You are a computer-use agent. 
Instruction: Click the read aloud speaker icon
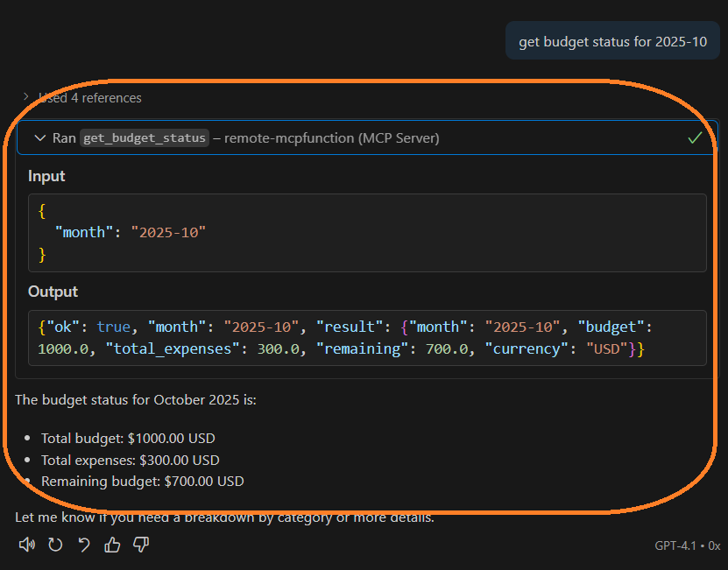[x=27, y=545]
